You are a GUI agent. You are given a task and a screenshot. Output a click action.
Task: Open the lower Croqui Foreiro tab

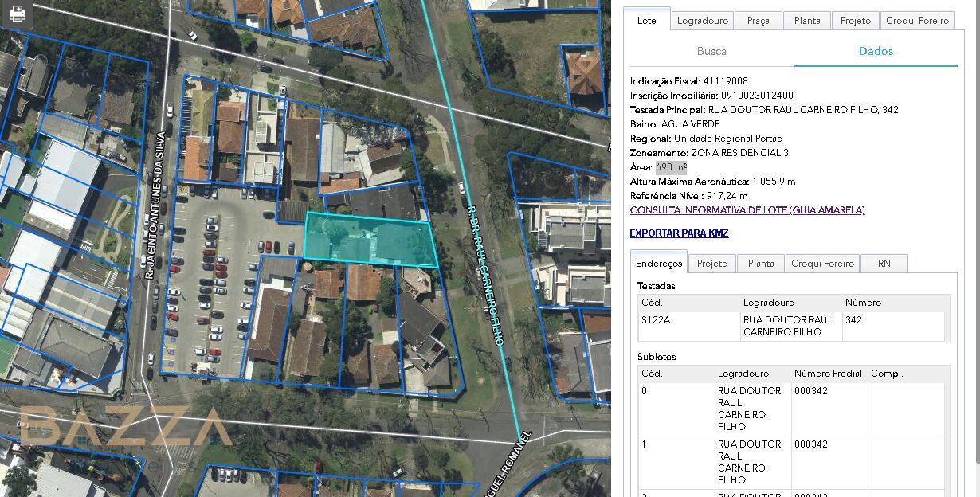[822, 264]
